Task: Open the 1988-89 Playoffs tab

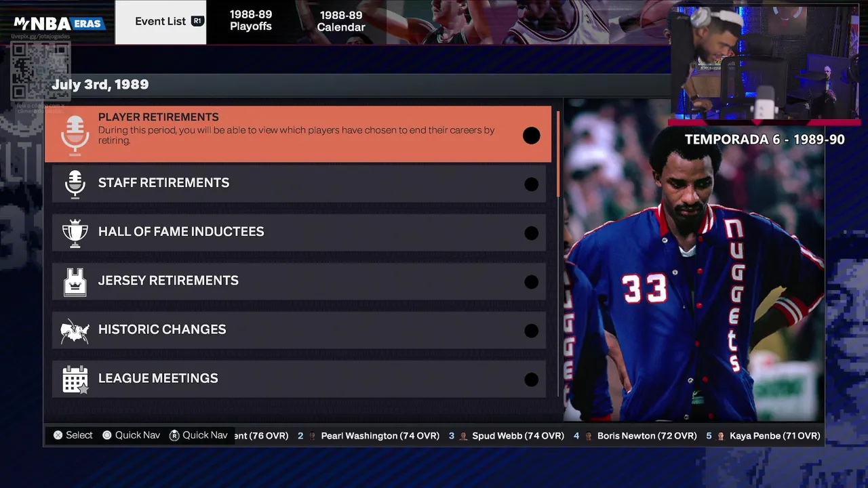Action: pos(251,21)
